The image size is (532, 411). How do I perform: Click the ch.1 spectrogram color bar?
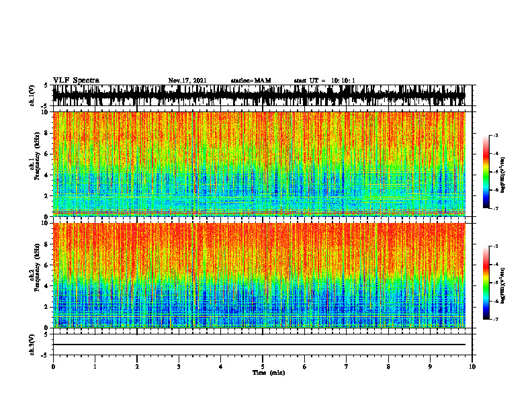coord(486,172)
